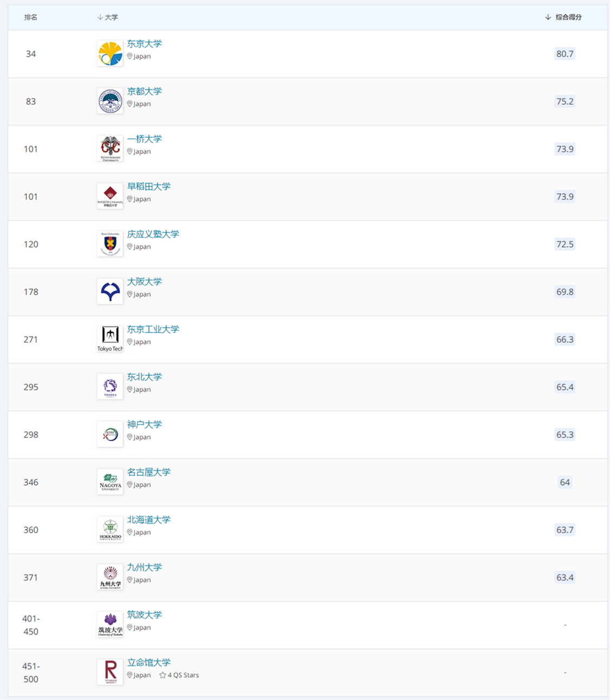Click the 排名 column header
Screen dimensions: 610x700
(31, 17)
